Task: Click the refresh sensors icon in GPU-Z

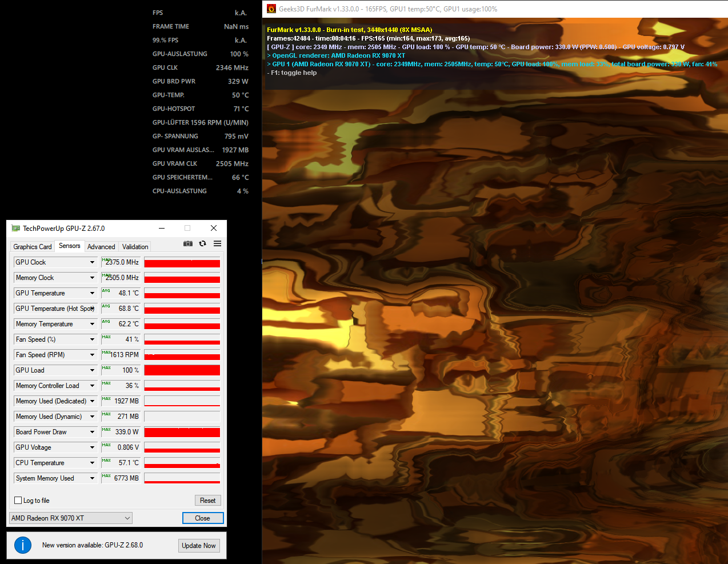Action: [202, 243]
